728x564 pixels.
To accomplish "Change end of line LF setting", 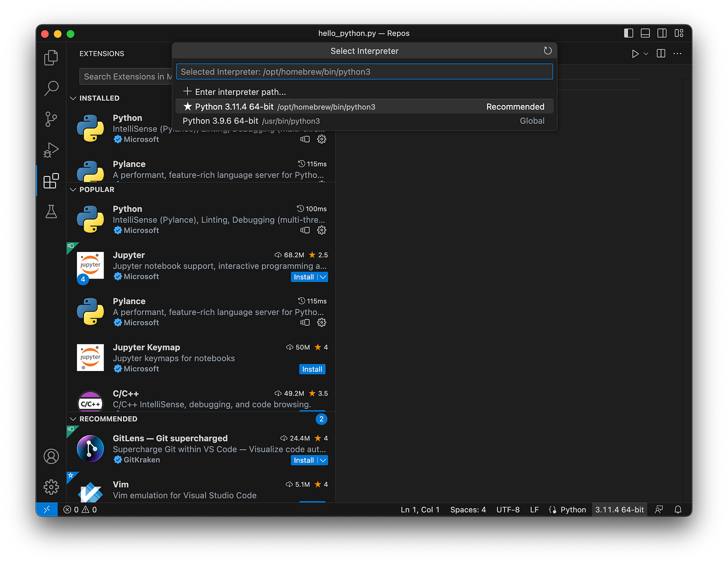I will pos(534,509).
